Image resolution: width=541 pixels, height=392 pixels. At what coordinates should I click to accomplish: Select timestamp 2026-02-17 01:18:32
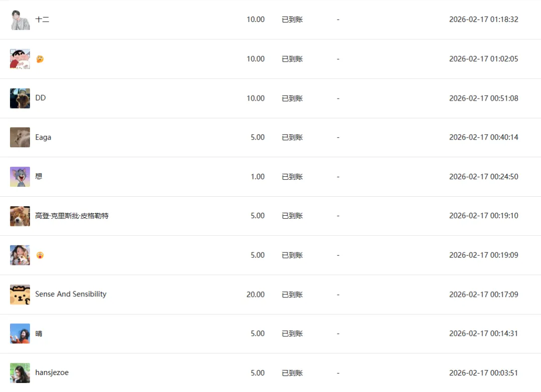[x=483, y=20]
